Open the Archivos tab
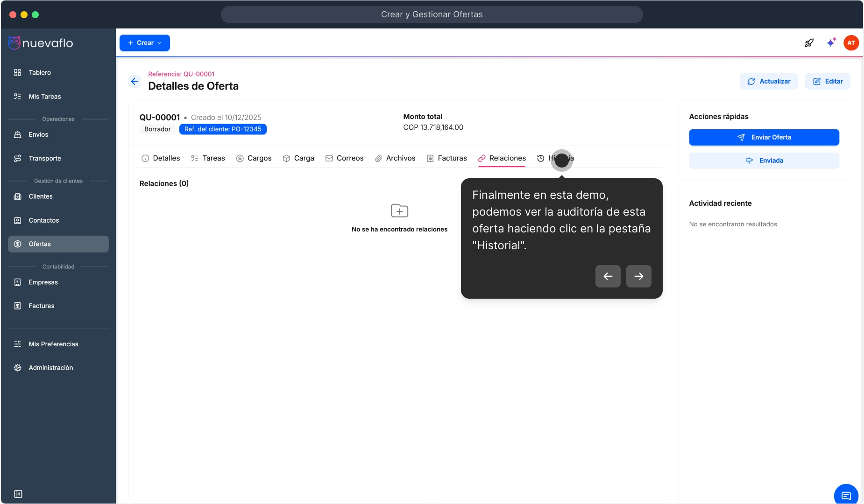This screenshot has height=504, width=864. click(x=395, y=158)
